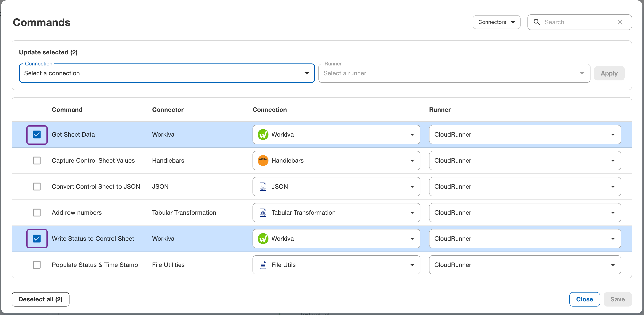The image size is (644, 315).
Task: Open runner dropdown for Convert Control Sheet to JSON
Action: pyautogui.click(x=525, y=186)
